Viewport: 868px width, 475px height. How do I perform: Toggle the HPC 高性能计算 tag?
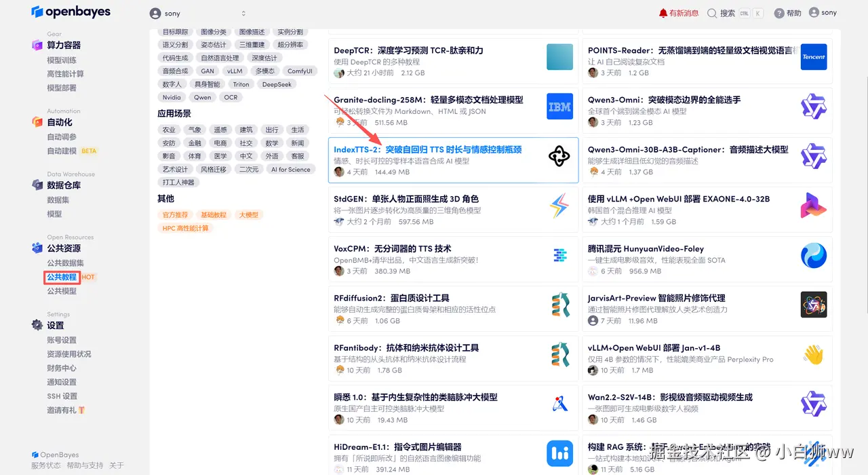pos(185,229)
